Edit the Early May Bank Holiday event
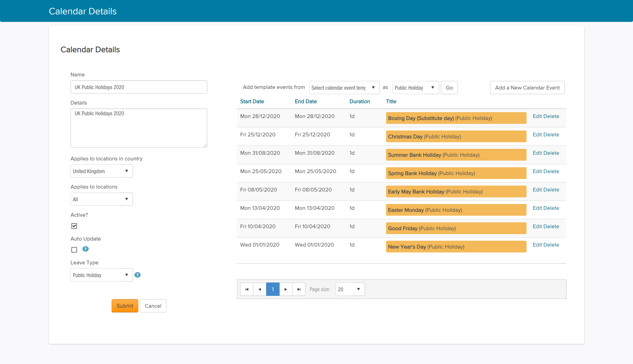The image size is (633, 364). [537, 190]
